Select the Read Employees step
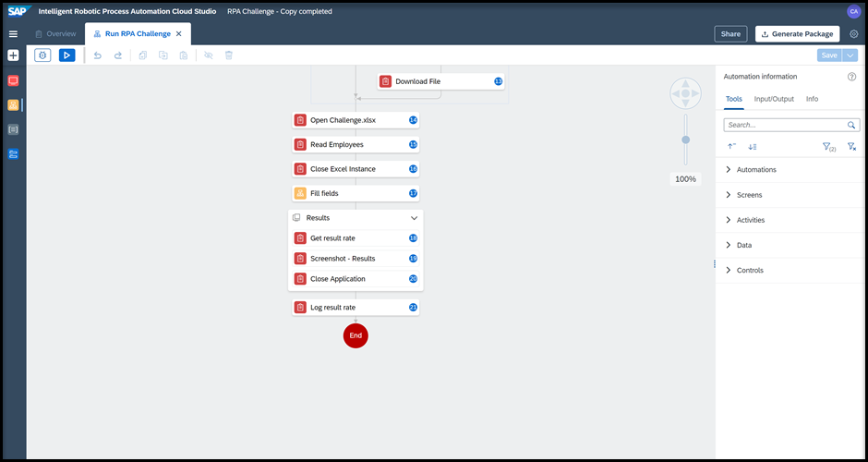The width and height of the screenshot is (868, 462). pos(356,144)
